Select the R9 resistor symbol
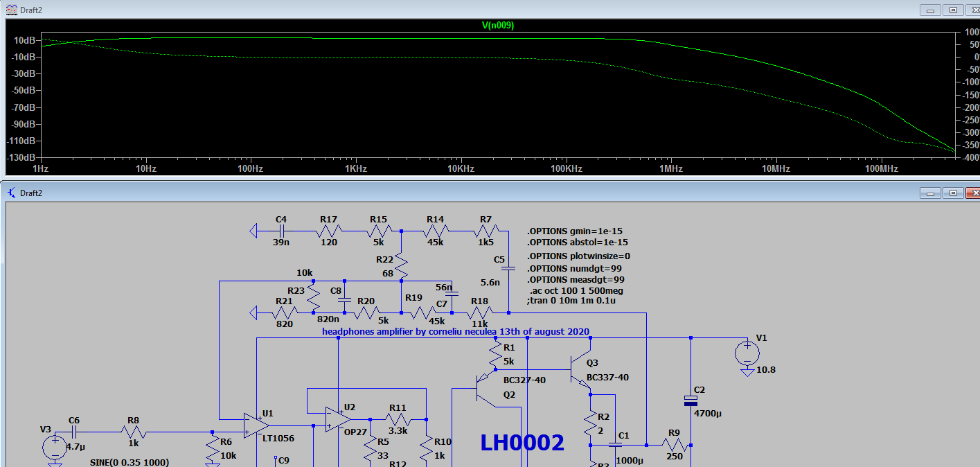Screen dimensions: 980x467 (674, 445)
